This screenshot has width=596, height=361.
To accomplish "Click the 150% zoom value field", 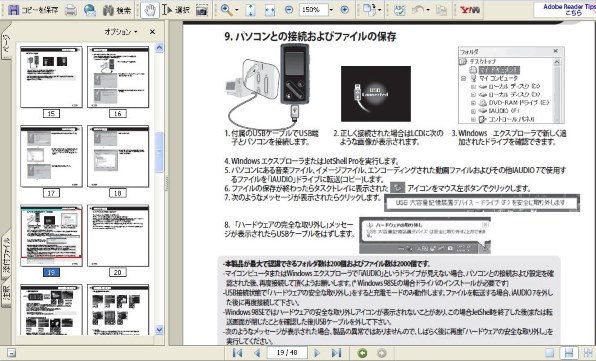I will coord(313,10).
